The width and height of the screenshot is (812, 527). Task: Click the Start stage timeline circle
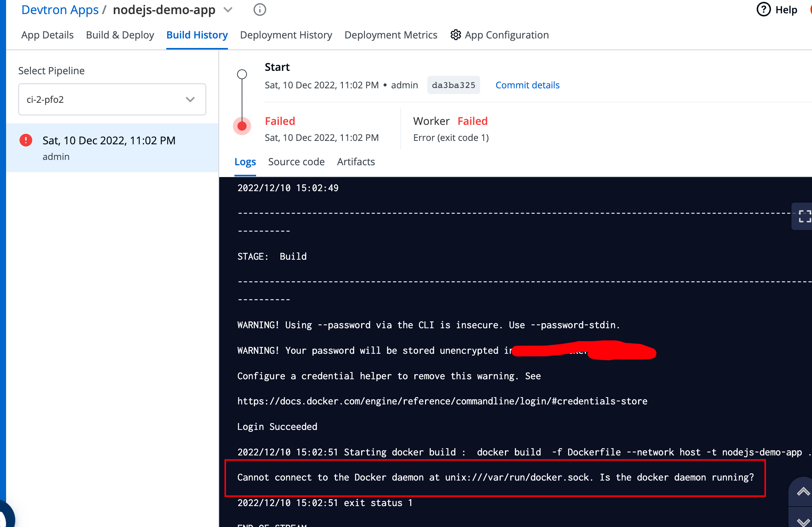pyautogui.click(x=242, y=74)
